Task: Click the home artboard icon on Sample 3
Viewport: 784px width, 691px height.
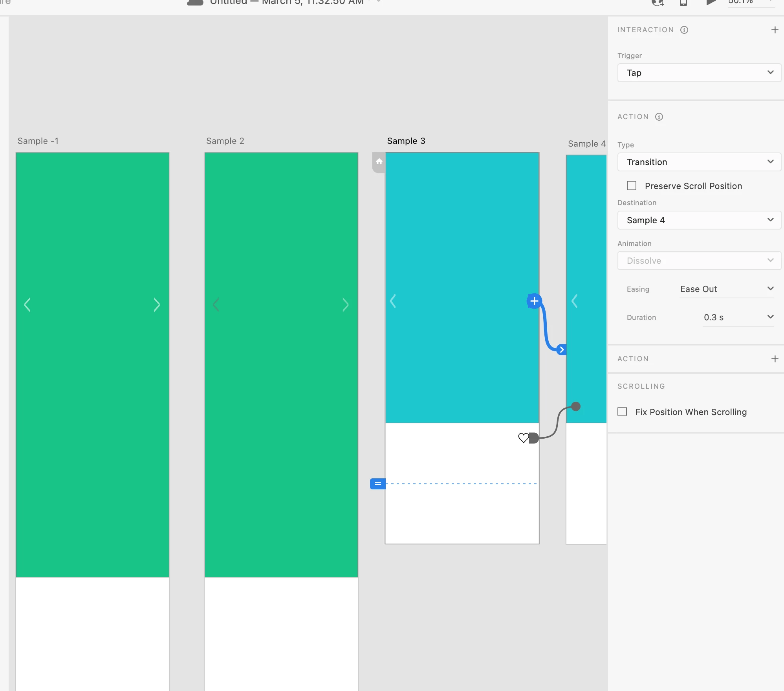Action: [x=379, y=162]
